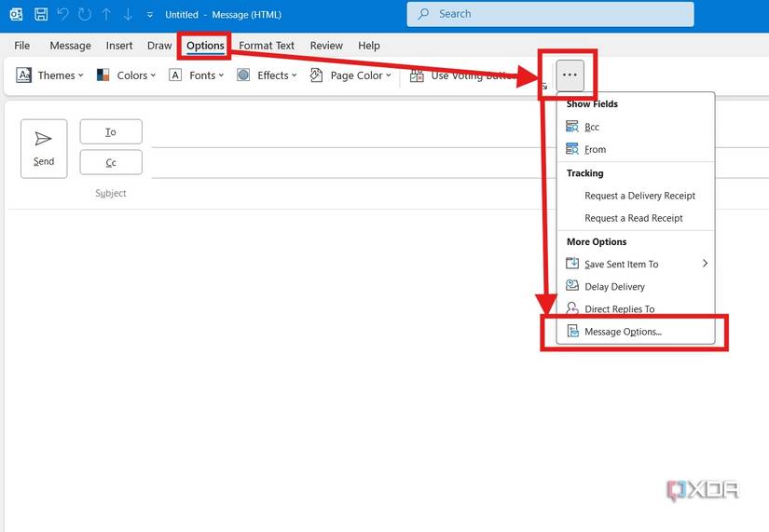The image size is (769, 532).
Task: Click the Save icon in quick access toolbar
Action: click(x=41, y=14)
